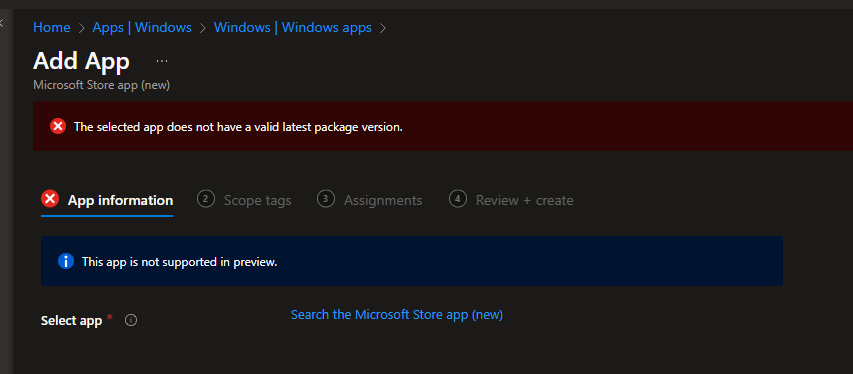853x374 pixels.
Task: Click the step 3 circle icon
Action: [325, 199]
